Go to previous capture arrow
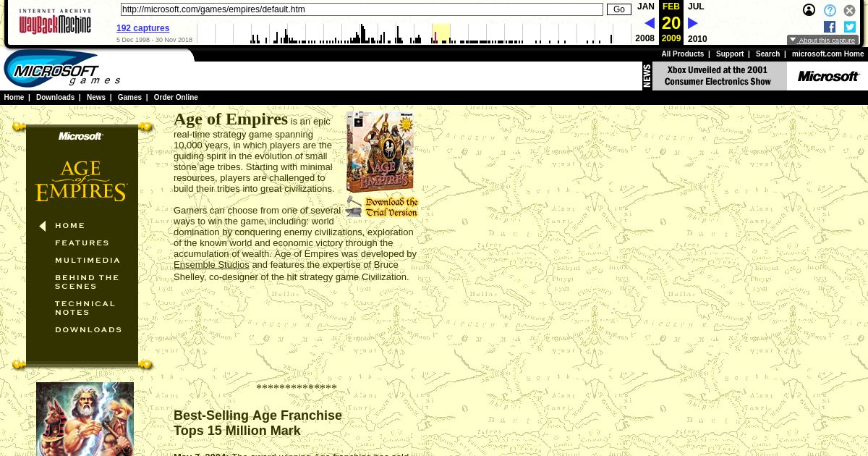This screenshot has height=456, width=868. (649, 23)
